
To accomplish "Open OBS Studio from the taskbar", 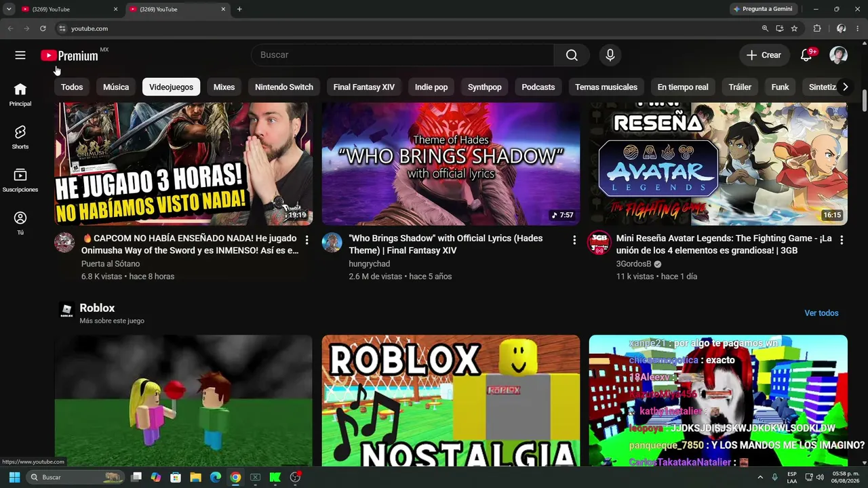I will (295, 477).
